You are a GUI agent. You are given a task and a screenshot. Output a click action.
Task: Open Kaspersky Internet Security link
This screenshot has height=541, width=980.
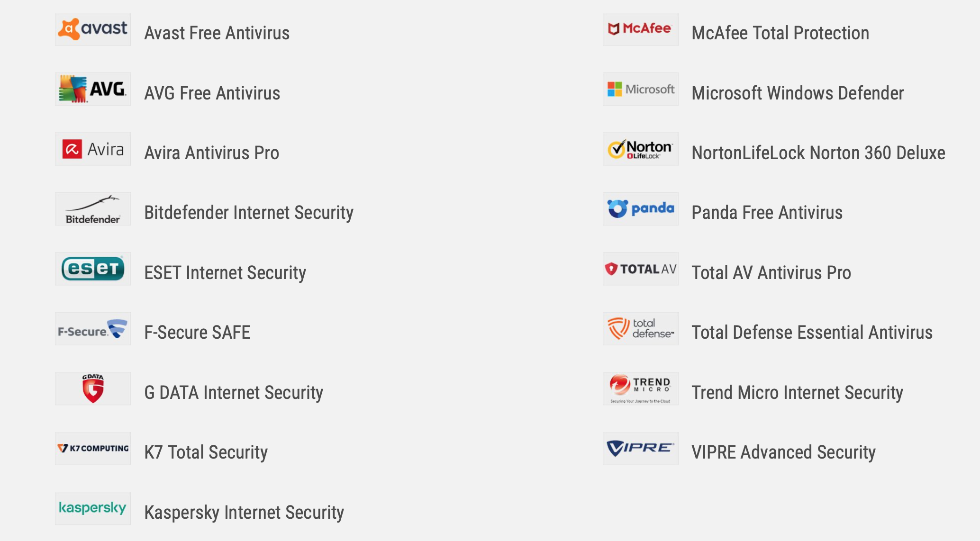coord(244,513)
